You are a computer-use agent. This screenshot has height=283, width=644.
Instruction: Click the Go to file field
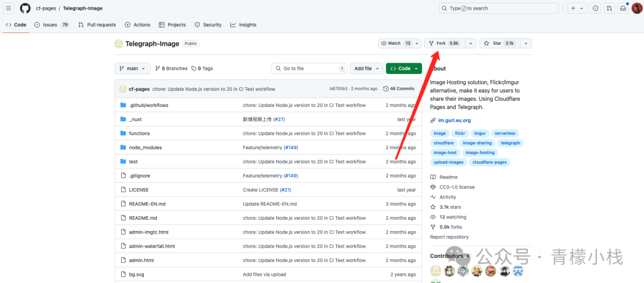(x=309, y=69)
